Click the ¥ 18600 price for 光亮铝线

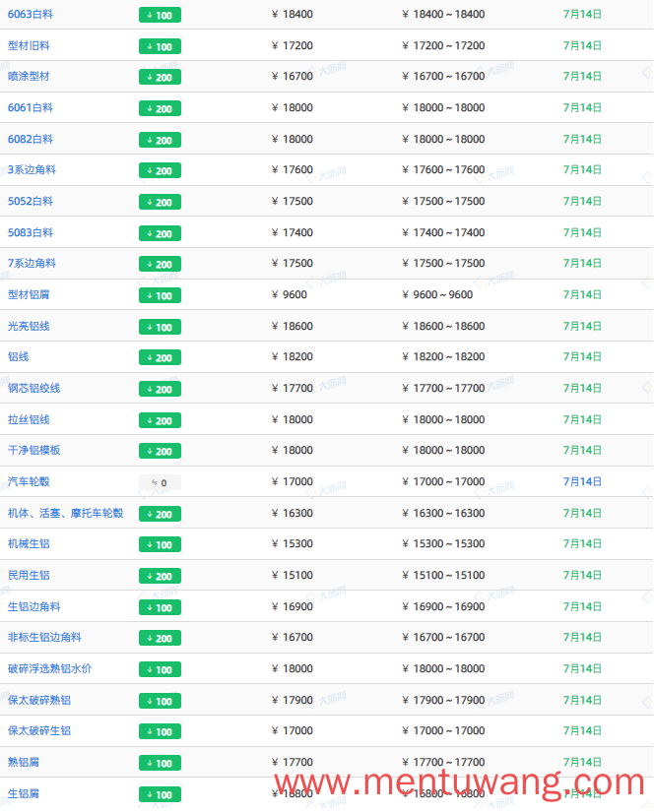pyautogui.click(x=293, y=326)
